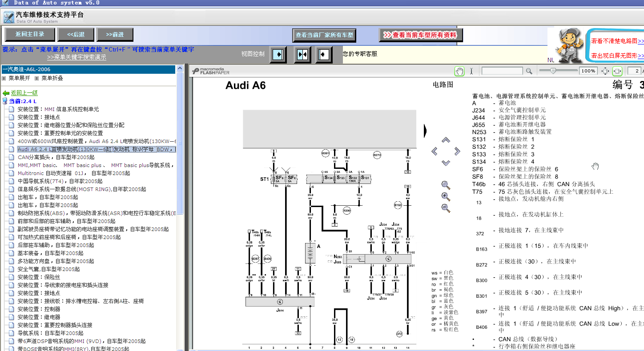Viewport: 644px width, 351px height.
Task: Open Multitronic 自动变速箱 01J entry
Action: click(x=74, y=173)
